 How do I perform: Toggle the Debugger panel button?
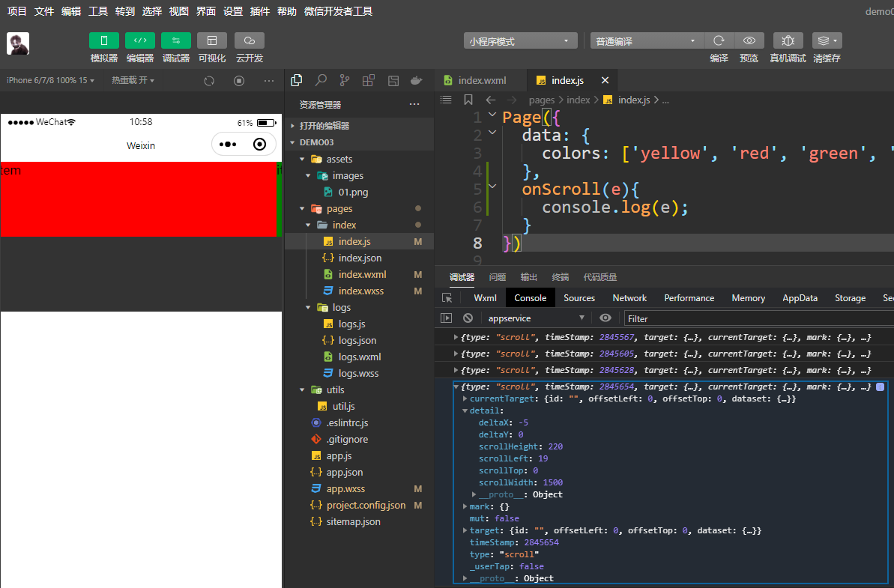tap(176, 40)
